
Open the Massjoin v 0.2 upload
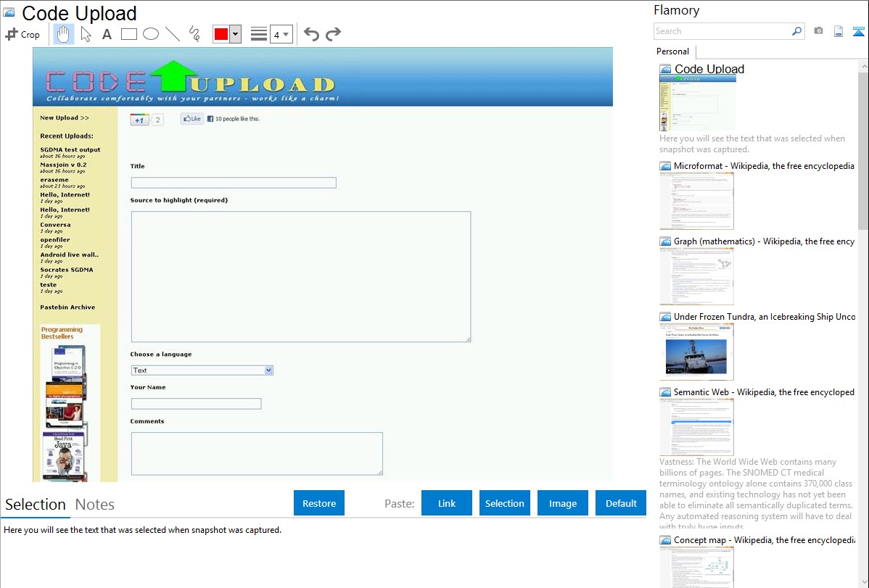pos(63,165)
